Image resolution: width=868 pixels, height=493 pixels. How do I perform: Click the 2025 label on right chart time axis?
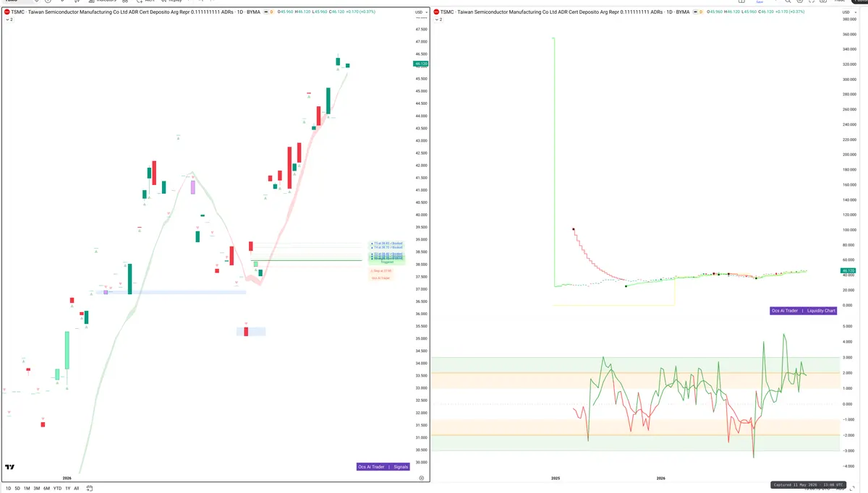556,478
